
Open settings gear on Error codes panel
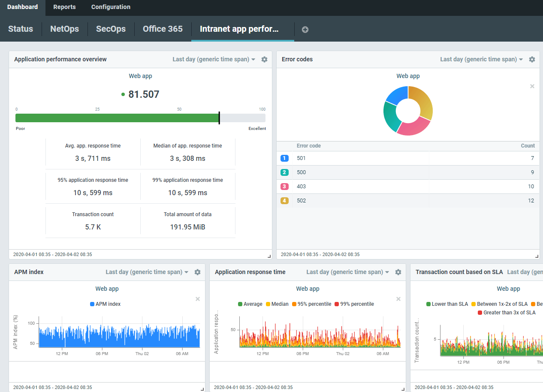click(x=532, y=60)
